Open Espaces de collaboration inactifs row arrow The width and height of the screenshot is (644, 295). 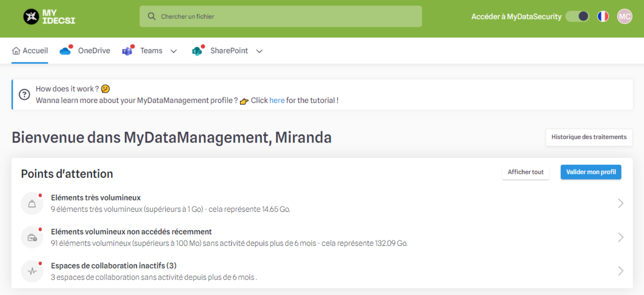620,271
